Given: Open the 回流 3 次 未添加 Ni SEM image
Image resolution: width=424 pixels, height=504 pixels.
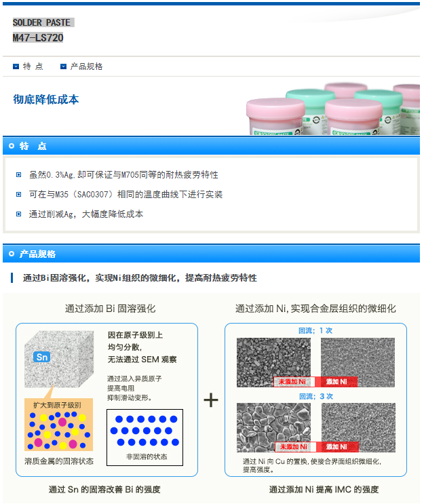Looking at the screenshot, I should coord(274,427).
